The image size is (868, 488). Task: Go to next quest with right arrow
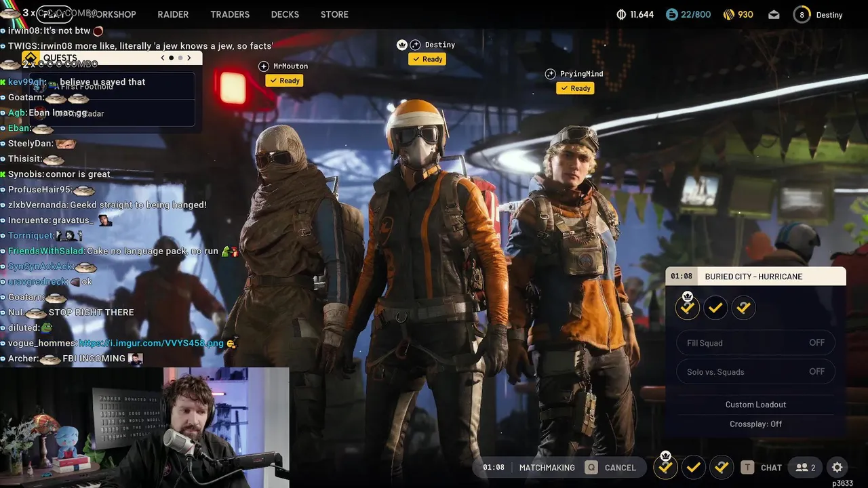pyautogui.click(x=189, y=58)
